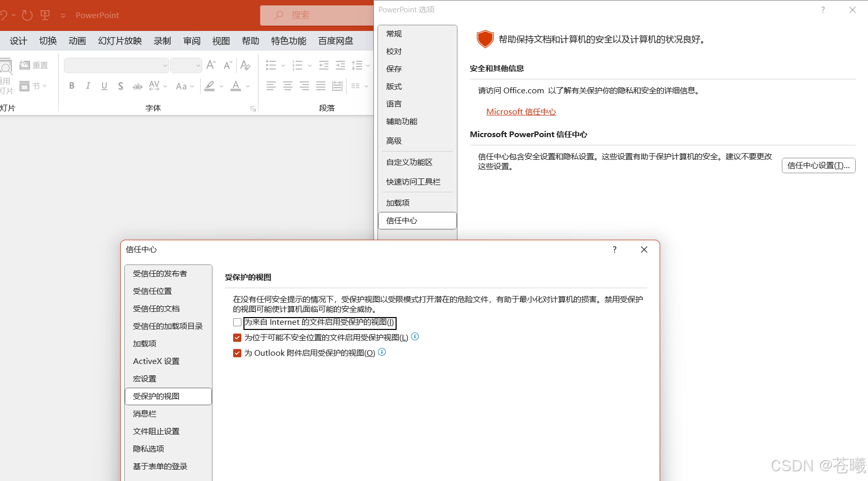Apply Strikethrough formatting

137,86
